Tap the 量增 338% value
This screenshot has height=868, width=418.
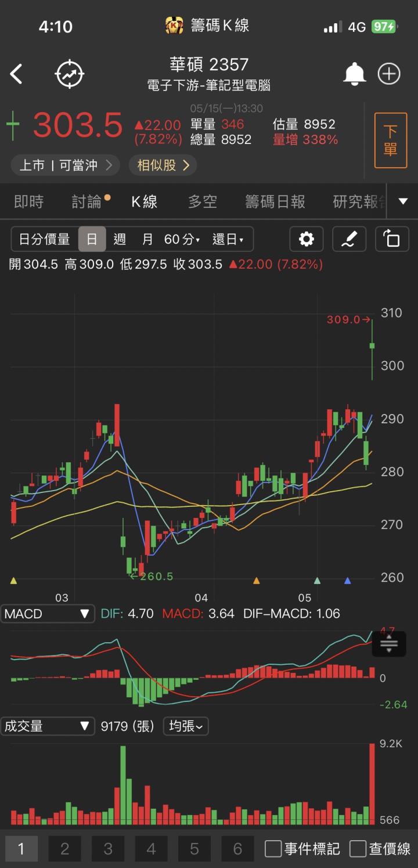click(x=305, y=139)
